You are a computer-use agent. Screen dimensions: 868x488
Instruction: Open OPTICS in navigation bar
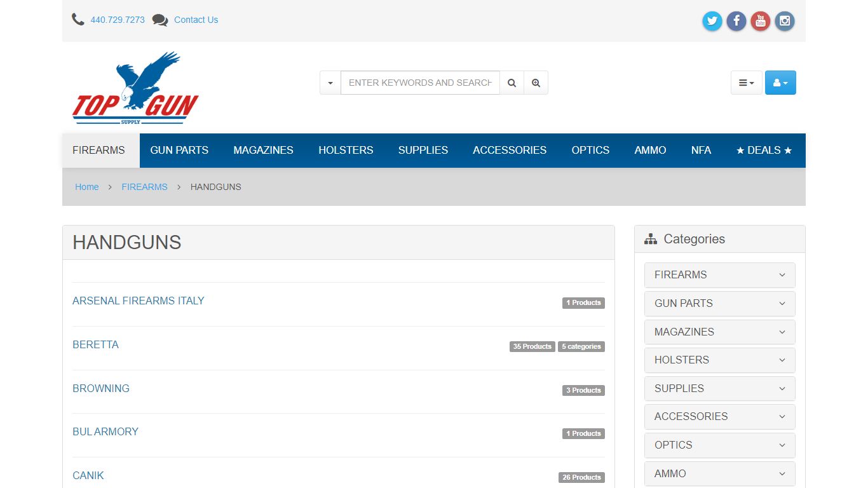coord(590,151)
